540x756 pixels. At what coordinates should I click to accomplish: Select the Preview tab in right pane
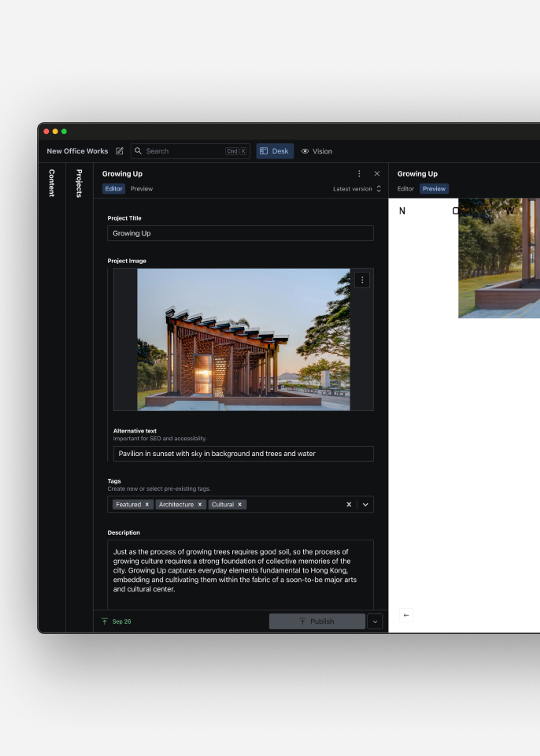point(434,189)
